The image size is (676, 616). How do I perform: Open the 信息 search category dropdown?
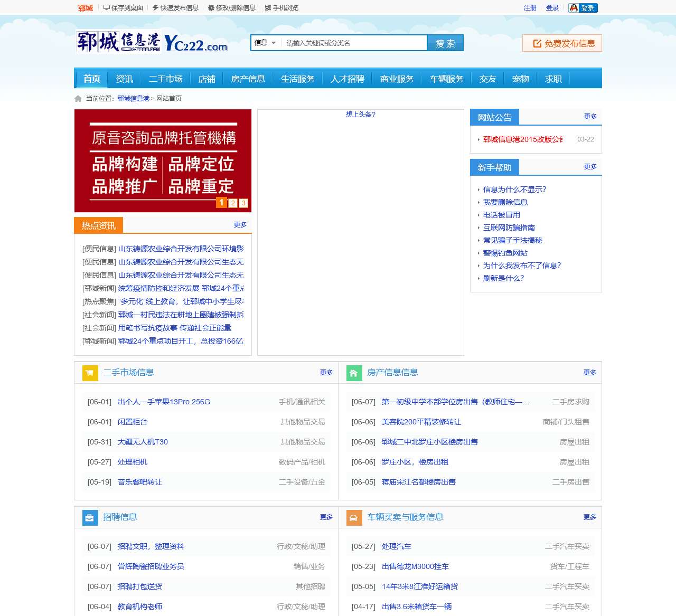[266, 43]
